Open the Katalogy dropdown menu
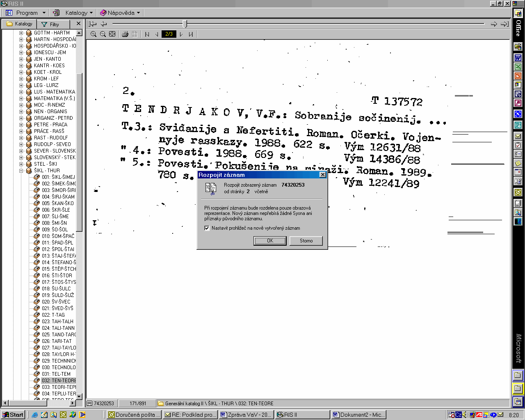Image resolution: width=525 pixels, height=420 pixels. coord(79,13)
